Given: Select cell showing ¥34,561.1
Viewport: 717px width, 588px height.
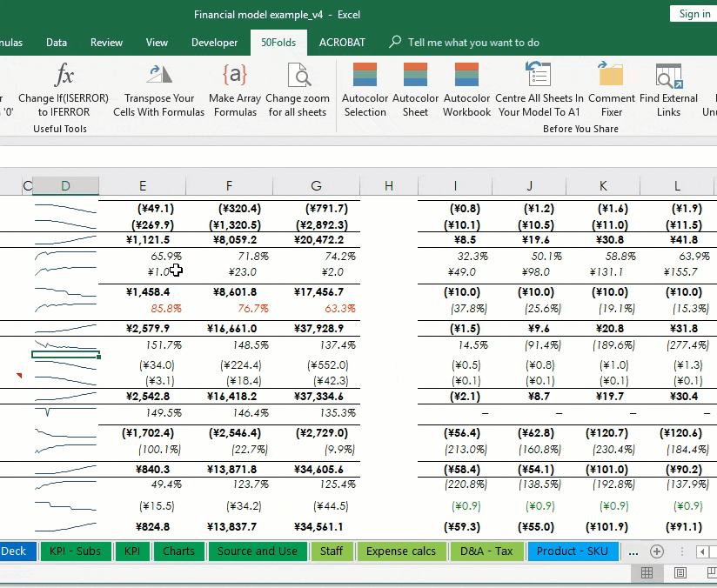Looking at the screenshot, I should [x=317, y=527].
